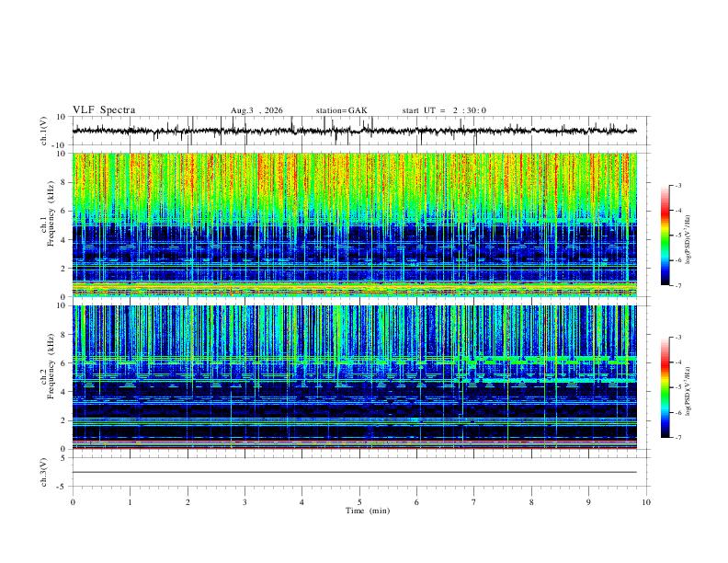Select the date label Aug.3, 2026
Viewport: 728px width, 563px height.
[256, 110]
